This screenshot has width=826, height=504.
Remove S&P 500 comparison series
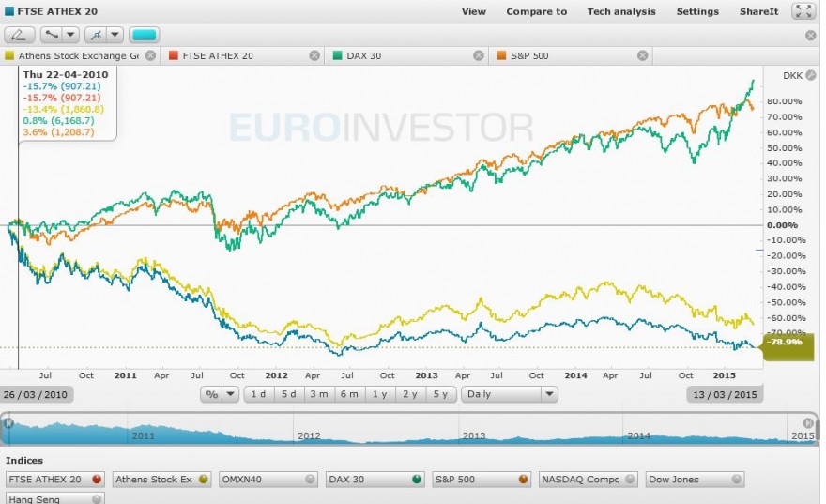click(x=642, y=55)
